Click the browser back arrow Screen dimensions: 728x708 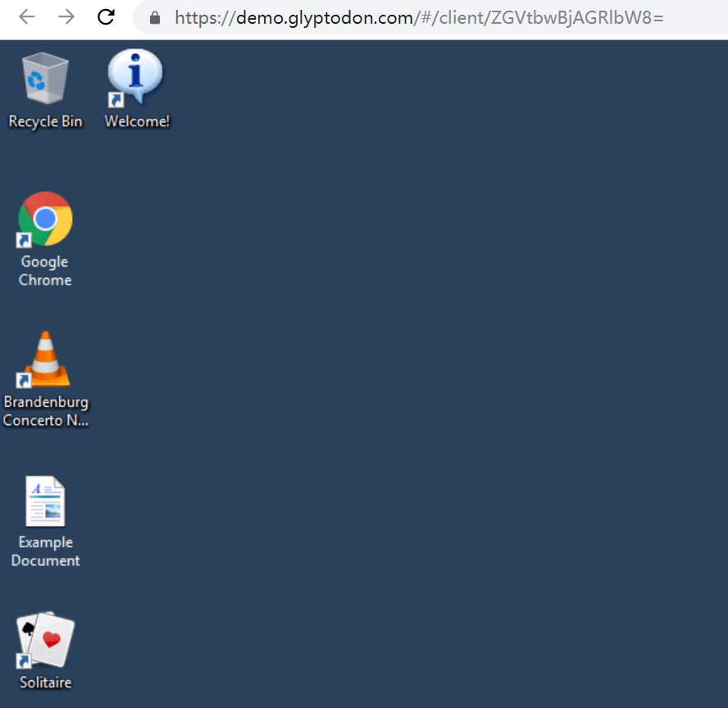(x=27, y=17)
